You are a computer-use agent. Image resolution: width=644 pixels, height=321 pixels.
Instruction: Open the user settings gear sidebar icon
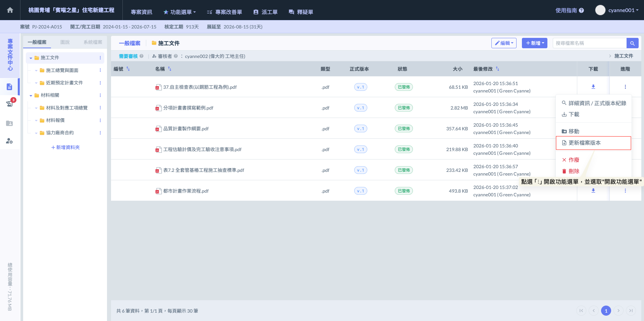[x=9, y=141]
